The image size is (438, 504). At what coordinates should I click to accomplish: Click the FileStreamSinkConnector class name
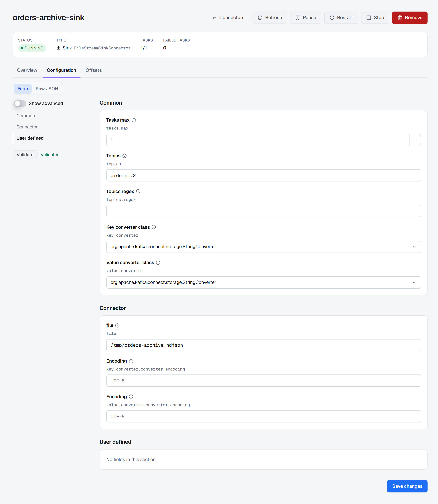102,48
